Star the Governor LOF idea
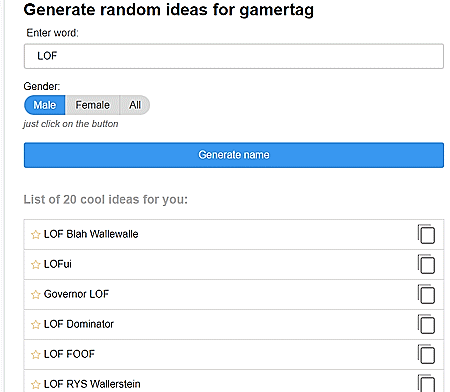This screenshot has height=392, width=450. click(35, 294)
